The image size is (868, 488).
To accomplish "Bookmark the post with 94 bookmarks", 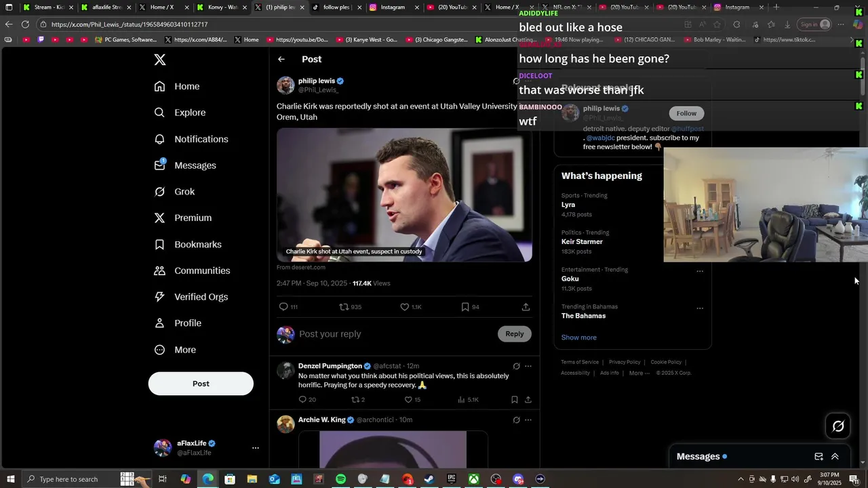I will click(465, 307).
